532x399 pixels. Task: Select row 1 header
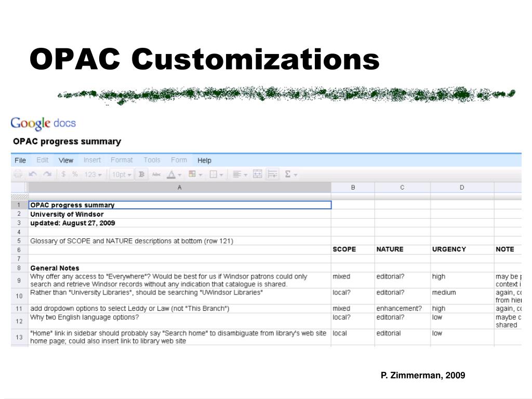coord(19,205)
